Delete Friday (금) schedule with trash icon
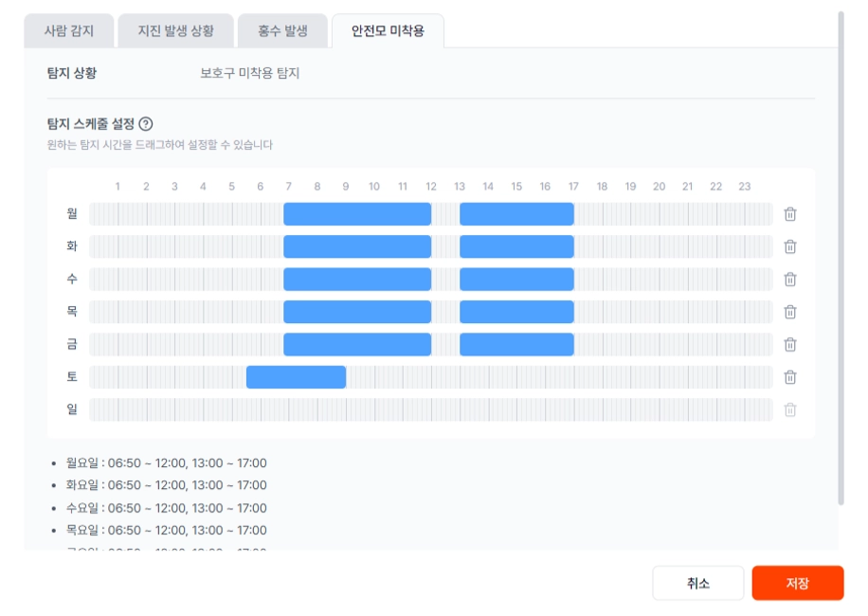The image size is (868, 616). tap(790, 344)
